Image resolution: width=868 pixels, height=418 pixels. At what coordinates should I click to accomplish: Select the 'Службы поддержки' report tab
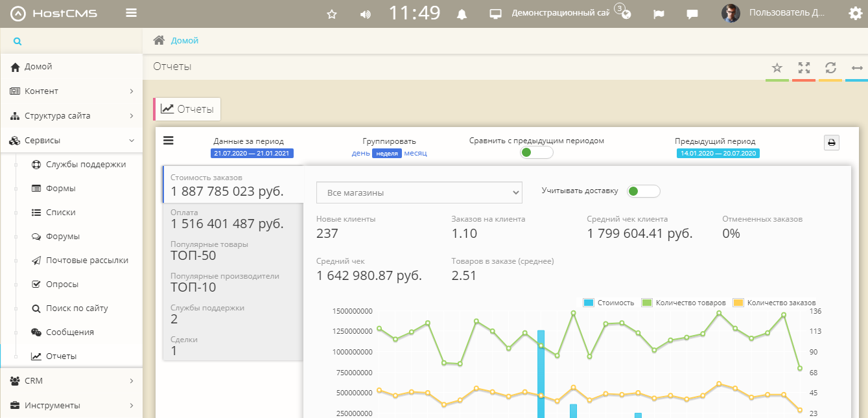233,314
